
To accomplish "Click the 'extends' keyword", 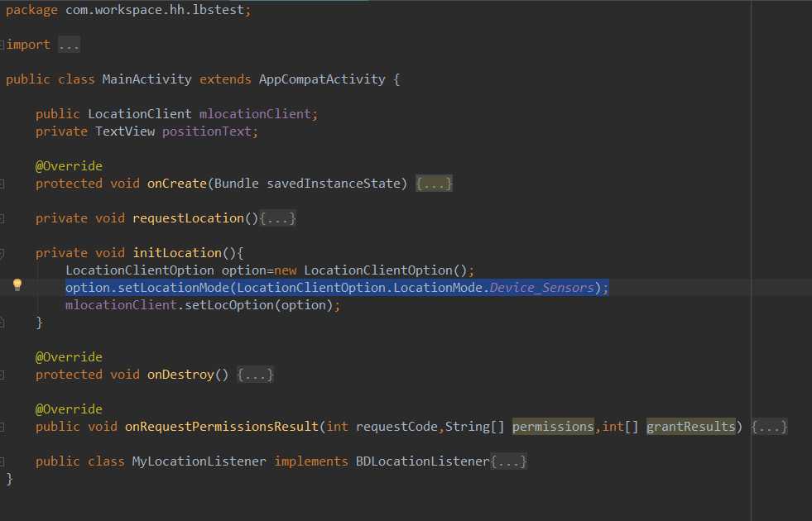I will (225, 79).
